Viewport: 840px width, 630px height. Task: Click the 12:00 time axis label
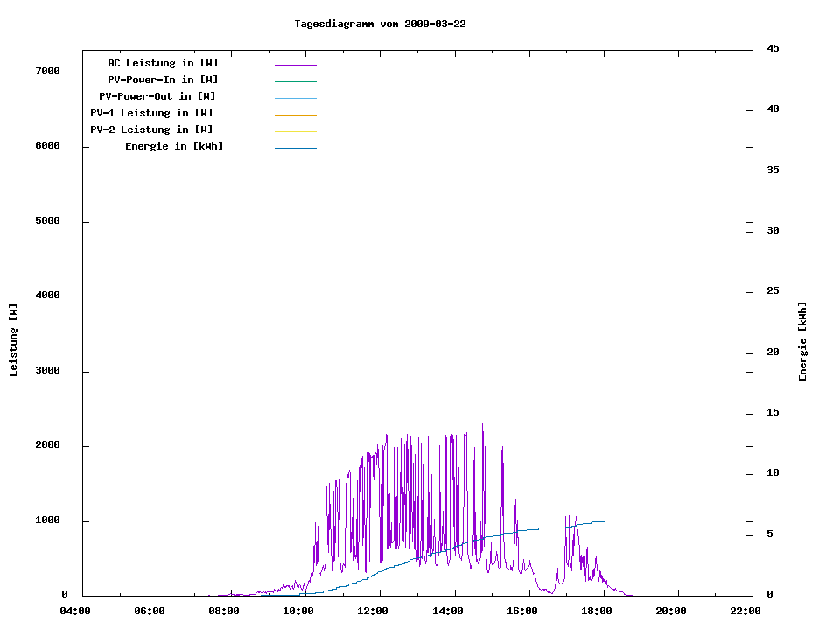(373, 611)
